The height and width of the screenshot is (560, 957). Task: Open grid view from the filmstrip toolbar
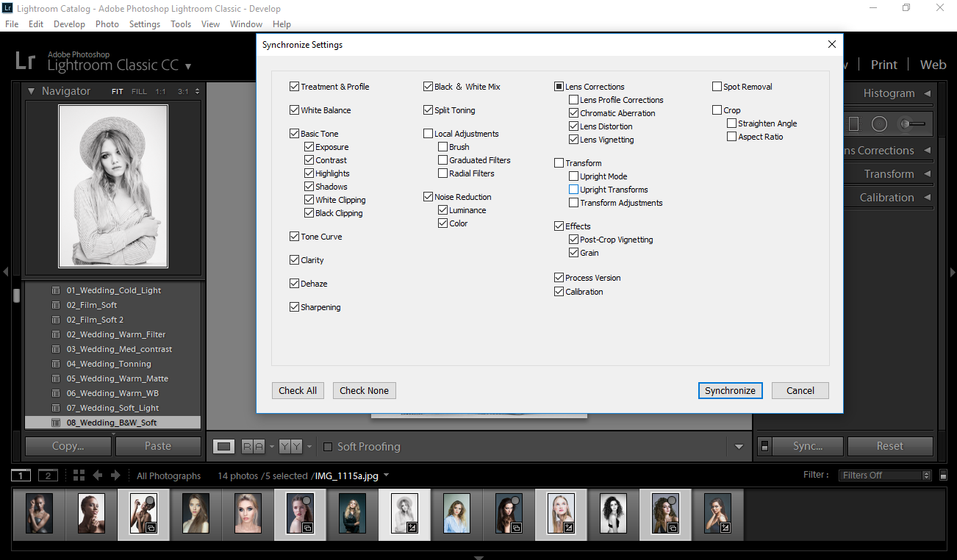click(79, 475)
